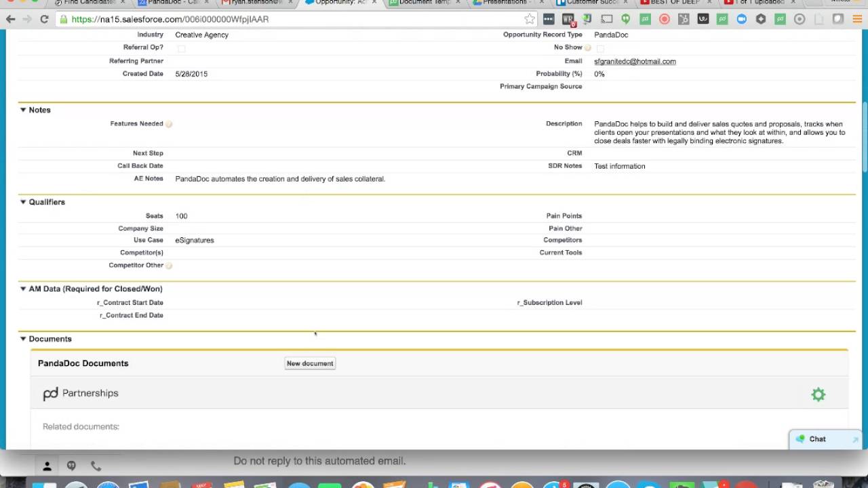Collapse the Qualifiers section triangle

[x=23, y=202]
